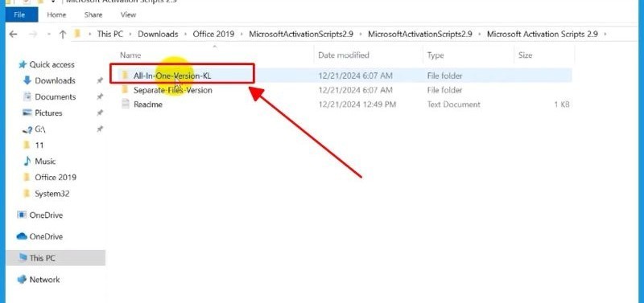644x303 pixels.
Task: Click pin icon next to Documents
Action: pos(99,96)
